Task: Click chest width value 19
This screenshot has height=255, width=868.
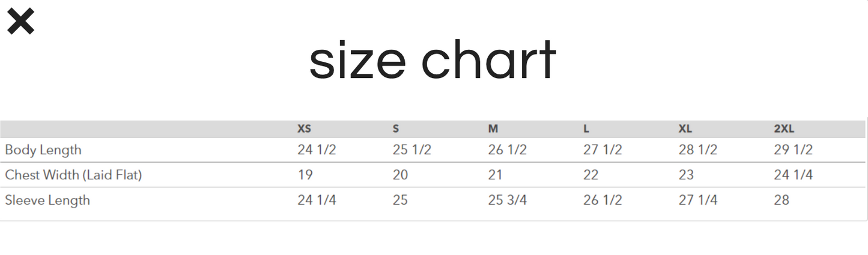Action: [305, 175]
